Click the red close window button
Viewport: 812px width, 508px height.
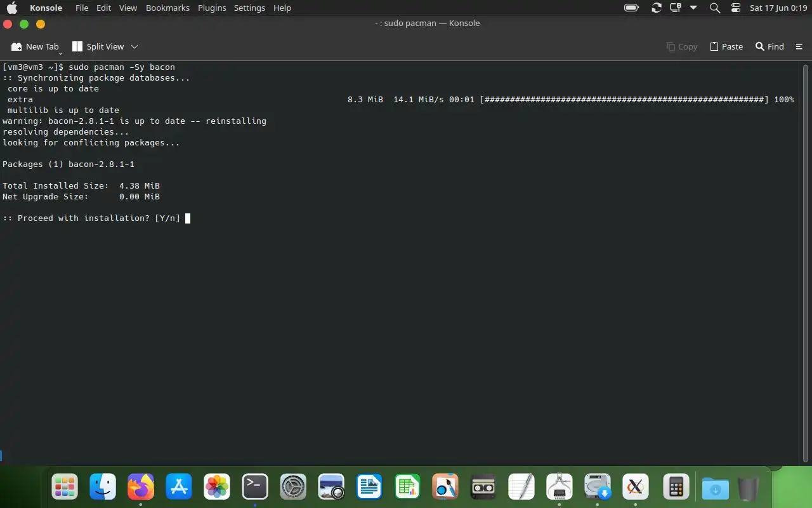(x=8, y=24)
